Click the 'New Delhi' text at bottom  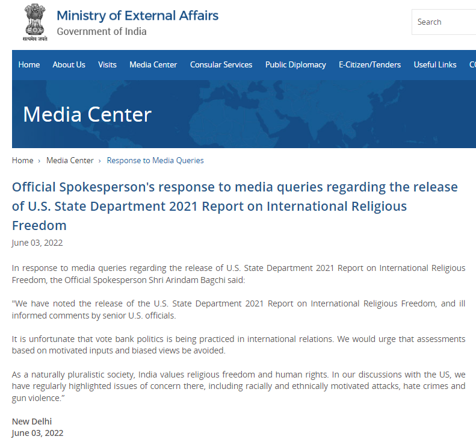32,422
